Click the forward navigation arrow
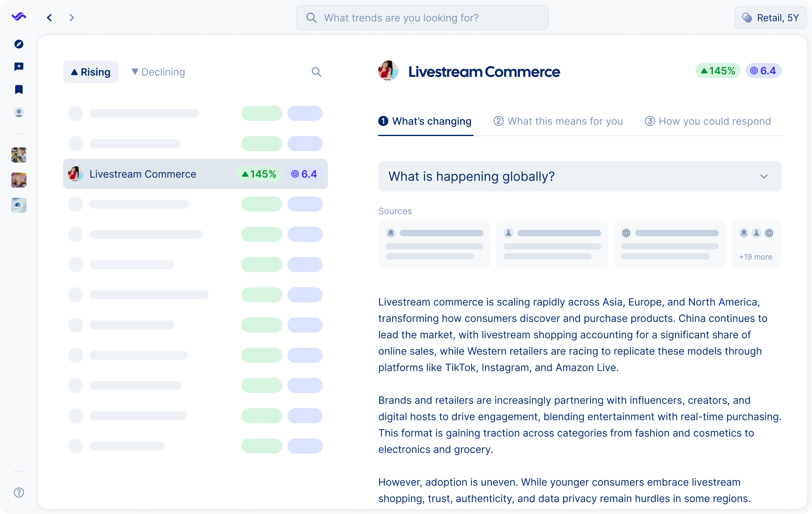 click(71, 18)
